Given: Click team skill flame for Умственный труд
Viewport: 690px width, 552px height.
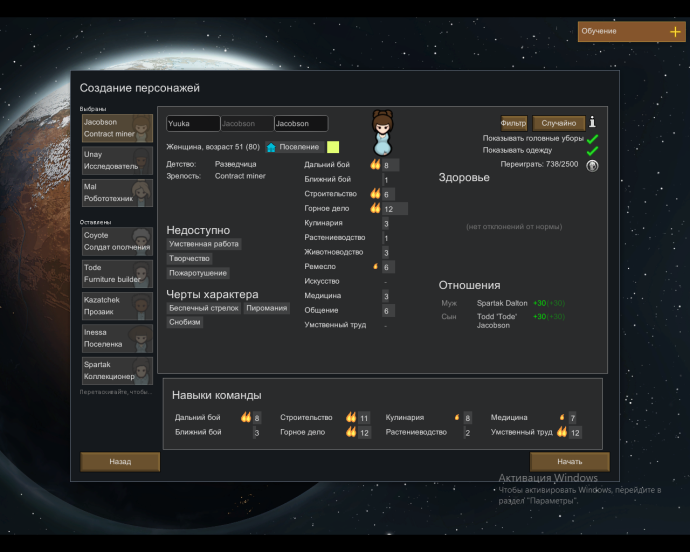Looking at the screenshot, I should pyautogui.click(x=562, y=432).
